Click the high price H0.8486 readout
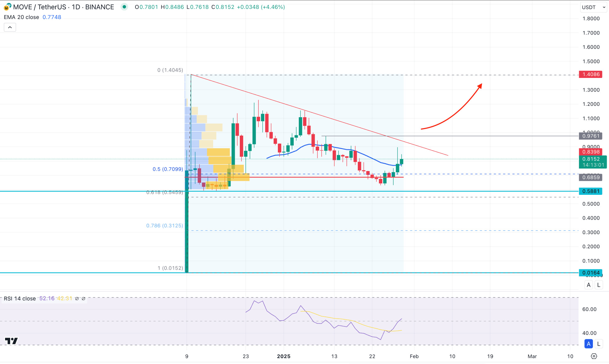 coord(172,7)
